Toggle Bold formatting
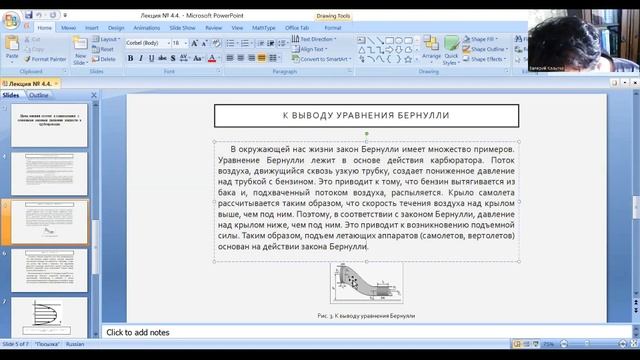 (x=131, y=58)
